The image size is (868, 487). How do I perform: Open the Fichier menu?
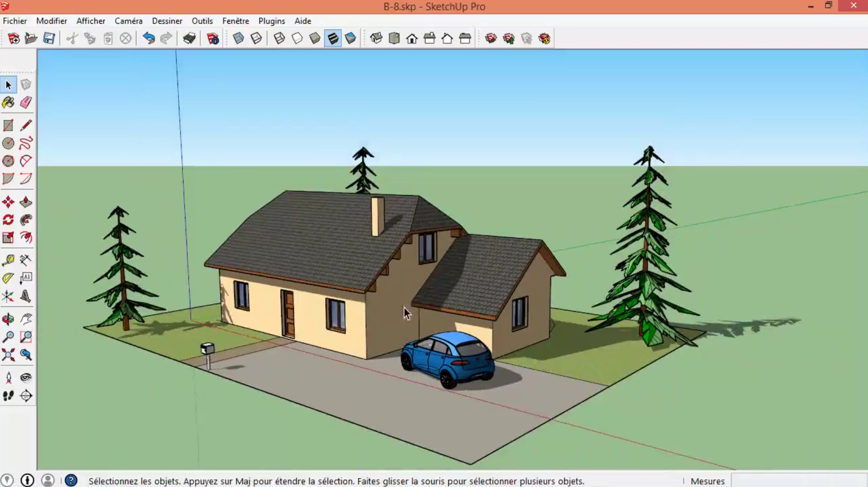pos(15,21)
